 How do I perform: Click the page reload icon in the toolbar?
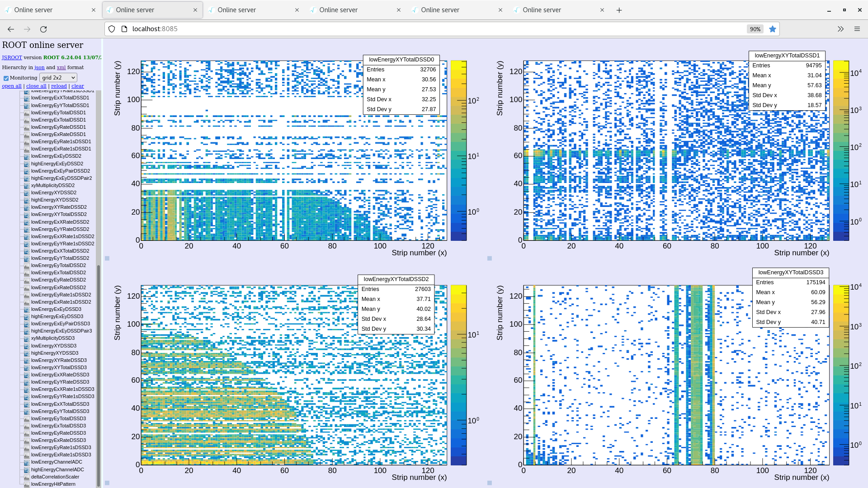point(43,29)
